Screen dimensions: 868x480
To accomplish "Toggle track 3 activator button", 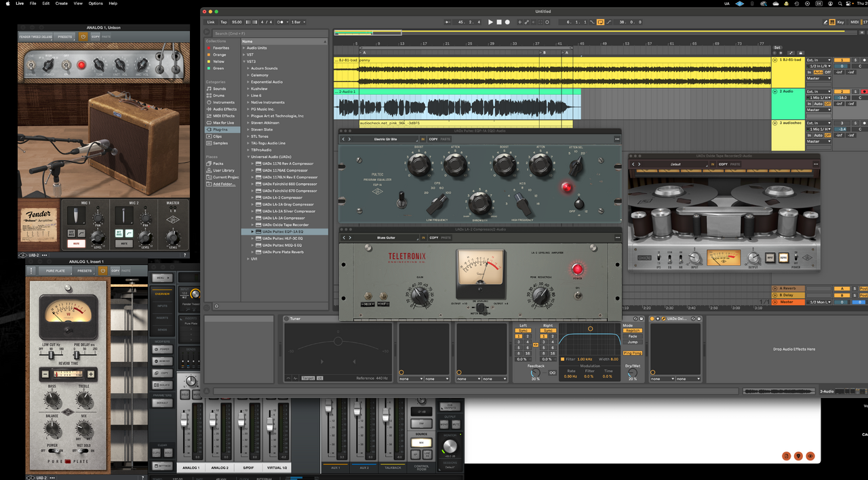I will tap(842, 123).
